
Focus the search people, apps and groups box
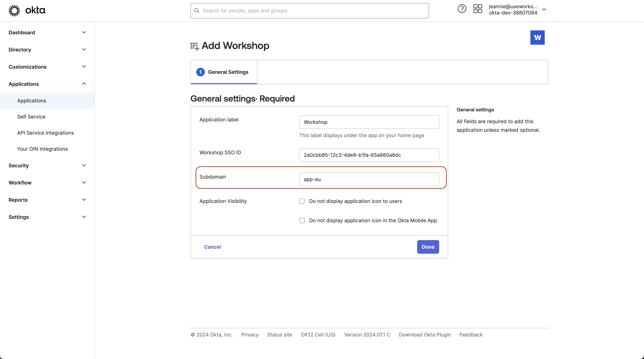click(309, 11)
